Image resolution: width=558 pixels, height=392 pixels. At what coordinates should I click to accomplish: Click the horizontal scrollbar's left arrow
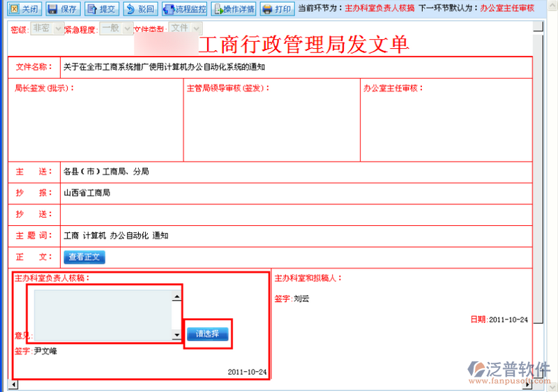pos(12,384)
